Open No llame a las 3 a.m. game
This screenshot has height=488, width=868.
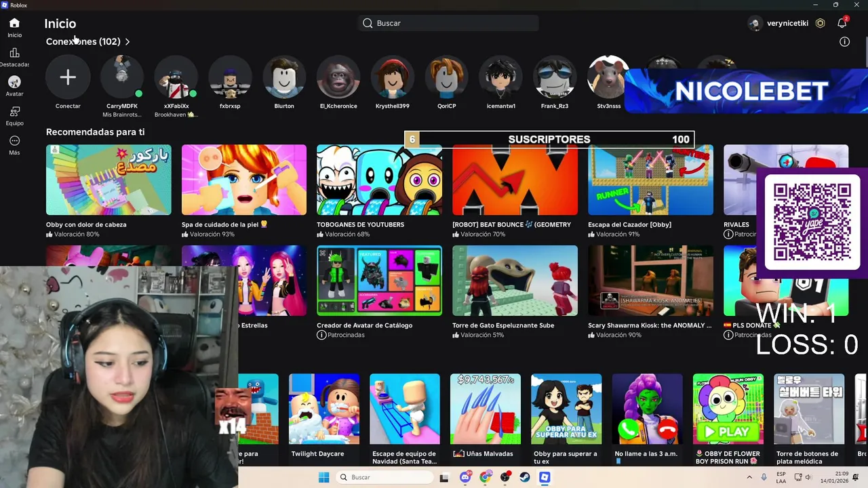(x=647, y=409)
